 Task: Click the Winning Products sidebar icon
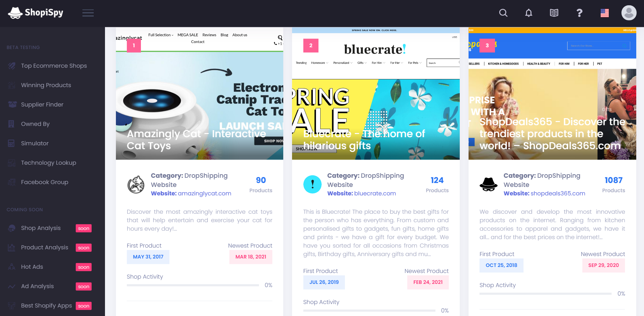coord(12,85)
